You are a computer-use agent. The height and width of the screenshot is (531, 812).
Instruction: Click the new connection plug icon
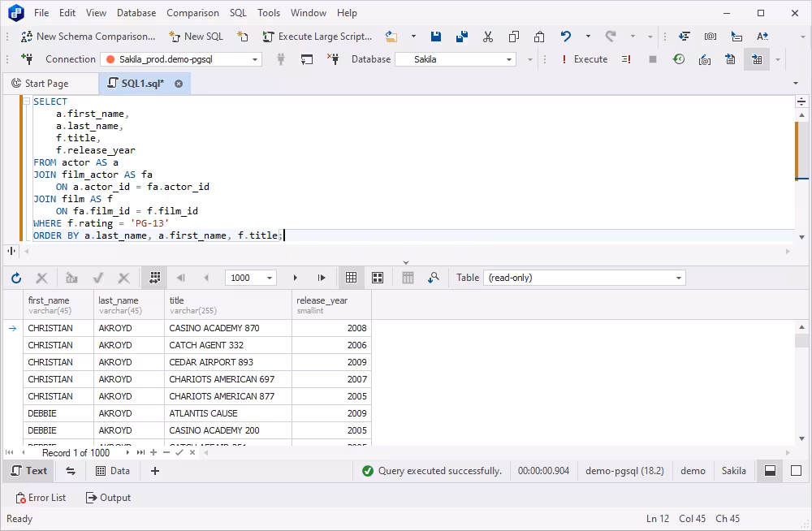pos(27,58)
